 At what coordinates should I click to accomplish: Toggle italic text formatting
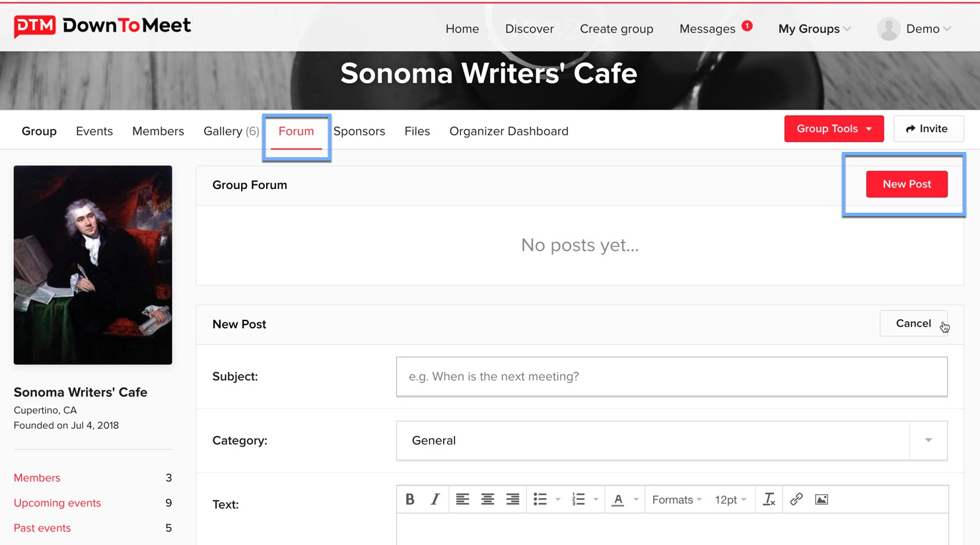[435, 499]
